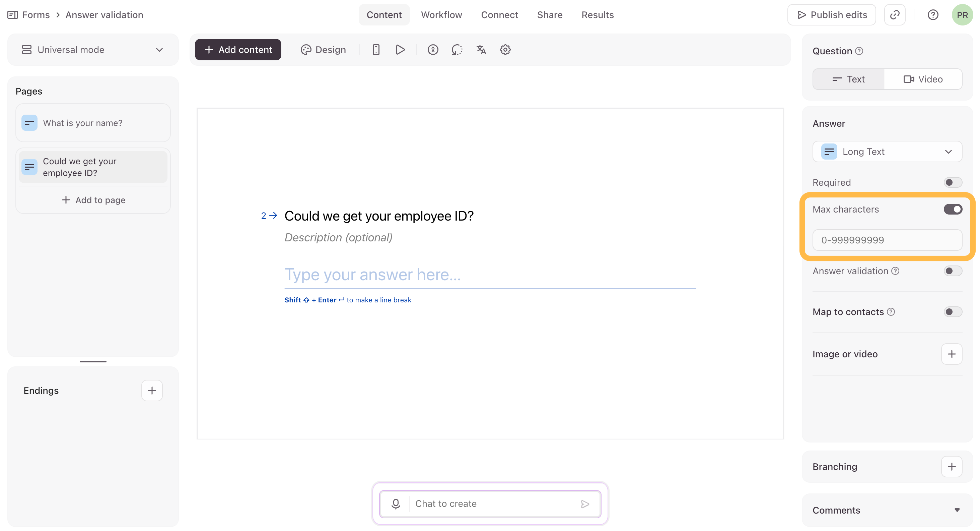The image size is (980, 531).
Task: Open the Results tab
Action: 597,15
